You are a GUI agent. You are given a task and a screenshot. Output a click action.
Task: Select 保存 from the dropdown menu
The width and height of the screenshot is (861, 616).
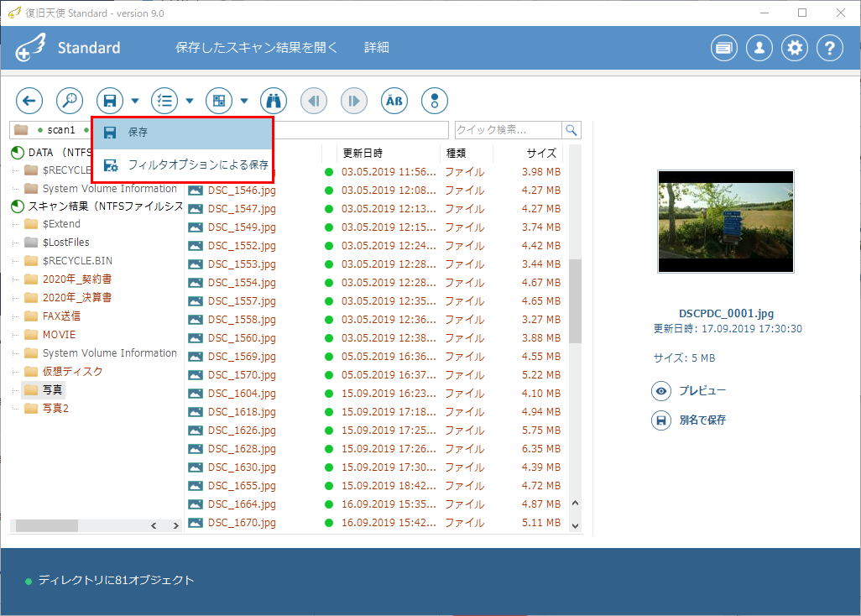pyautogui.click(x=182, y=133)
